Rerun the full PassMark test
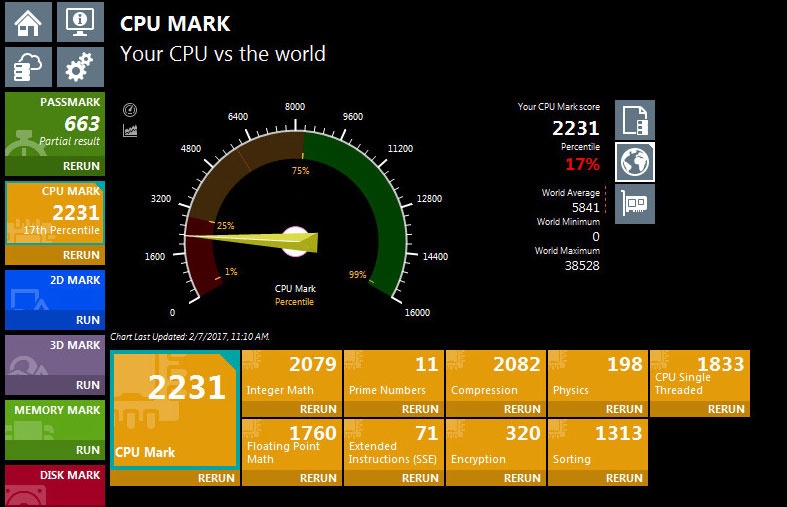The width and height of the screenshot is (787, 507). [81, 166]
